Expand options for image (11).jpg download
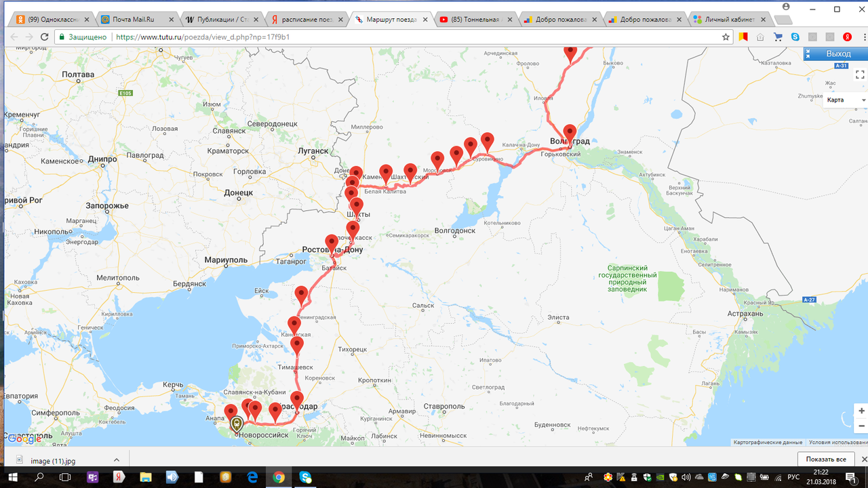The width and height of the screenshot is (868, 488). [117, 460]
